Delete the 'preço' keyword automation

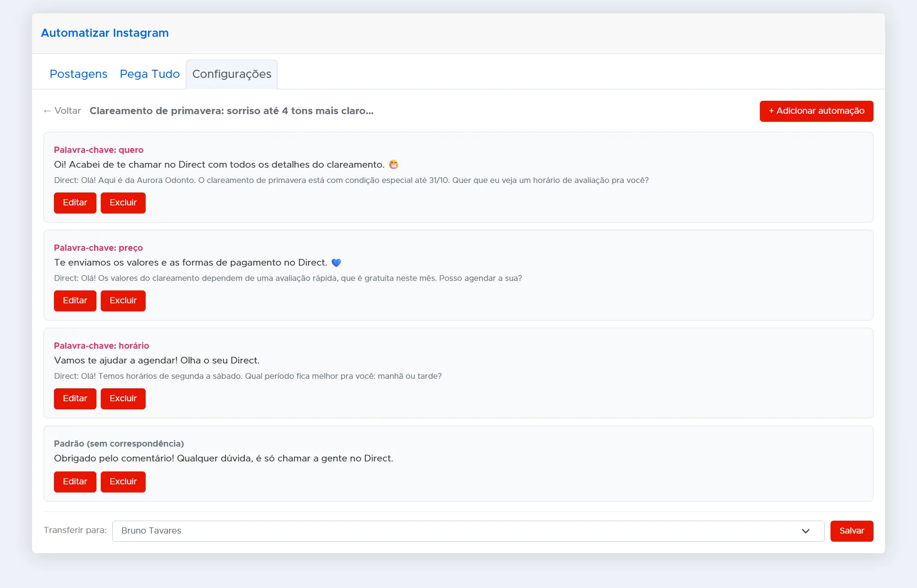pyautogui.click(x=123, y=300)
